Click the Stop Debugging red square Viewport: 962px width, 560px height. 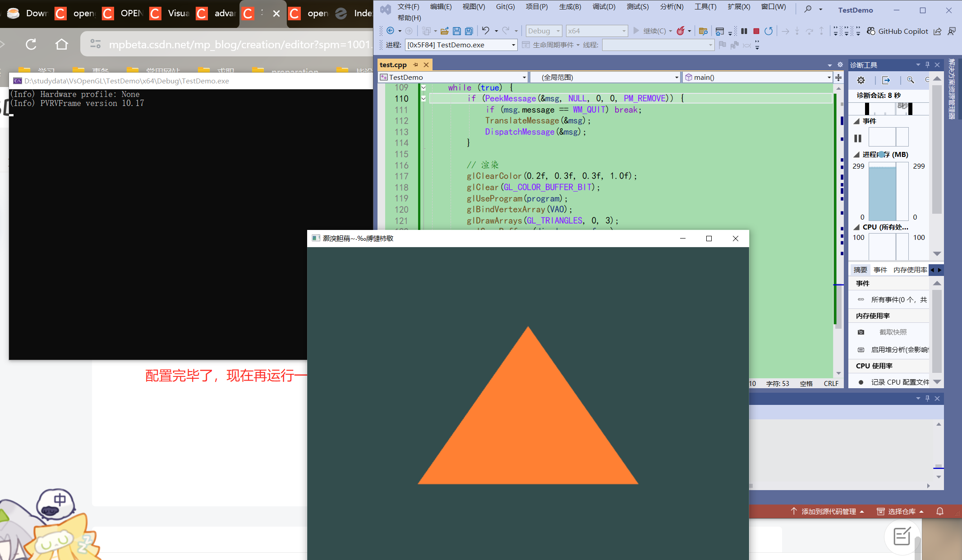(756, 31)
